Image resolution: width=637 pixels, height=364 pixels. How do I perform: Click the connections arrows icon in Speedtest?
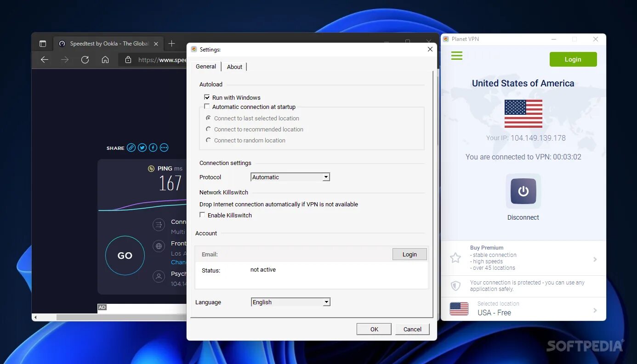[159, 225]
